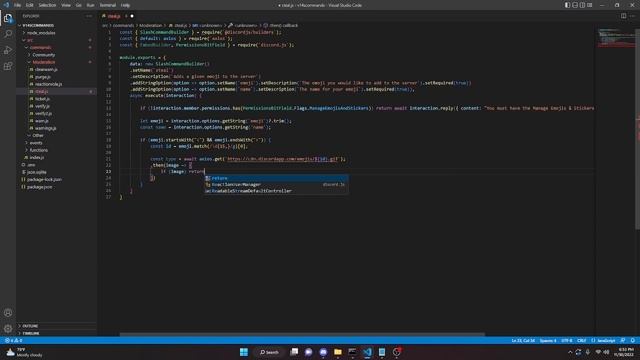
Task: Click the feedback icon in status bar
Action: click(x=622, y=340)
